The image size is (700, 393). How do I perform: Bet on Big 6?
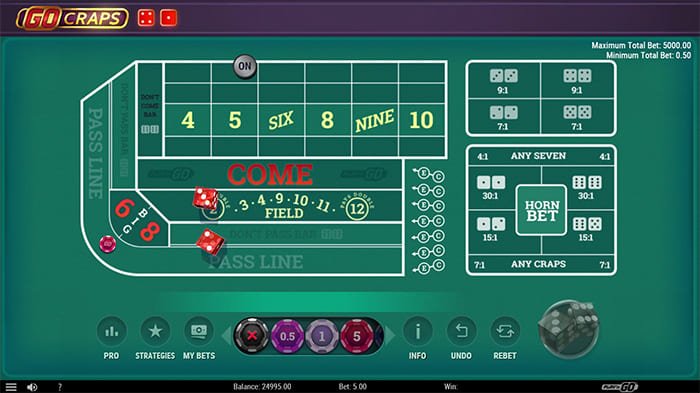[125, 209]
